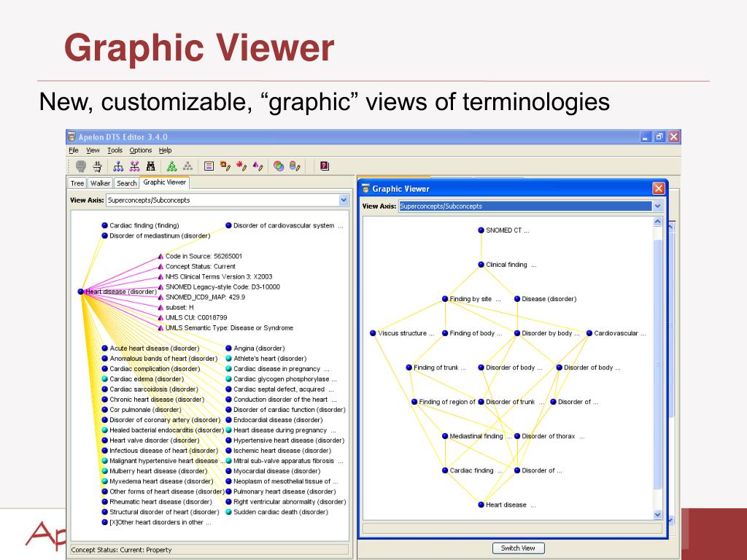Click the UMLS Semantic Type property node
Screen dimensions: 747x560
225,328
